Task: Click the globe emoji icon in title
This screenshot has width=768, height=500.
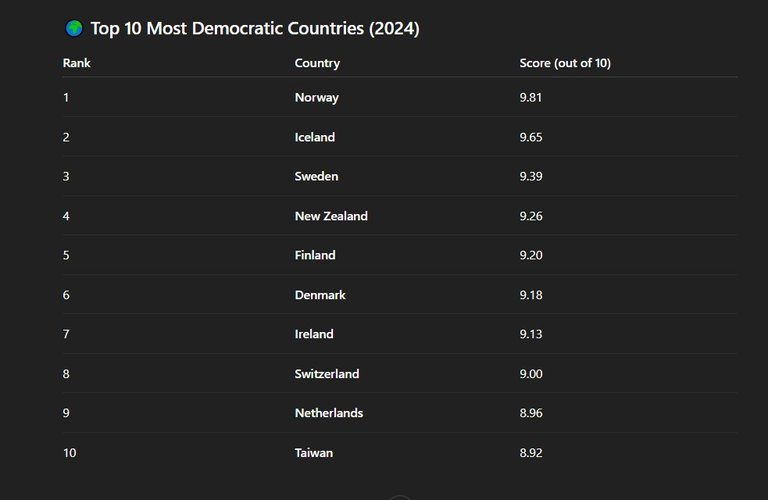Action: [x=74, y=28]
